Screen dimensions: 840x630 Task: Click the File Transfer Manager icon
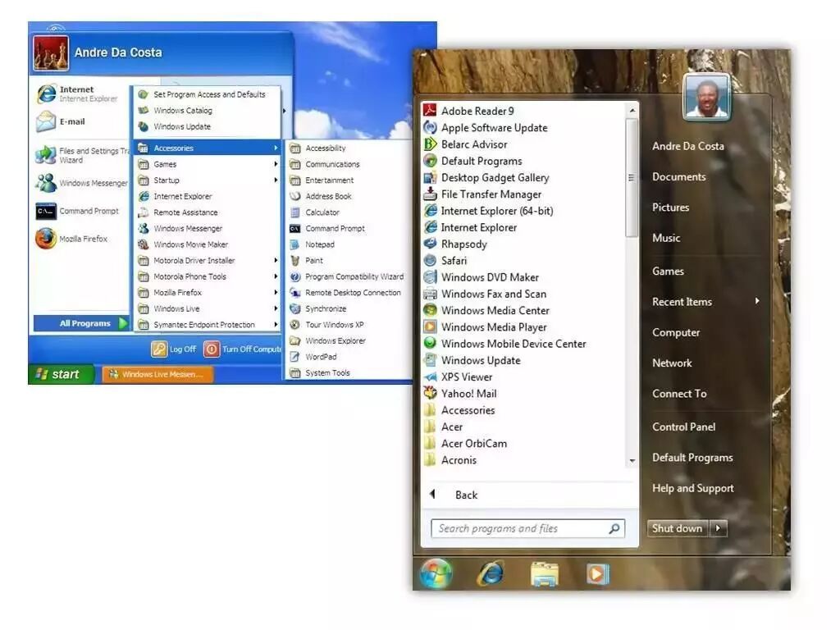(430, 194)
